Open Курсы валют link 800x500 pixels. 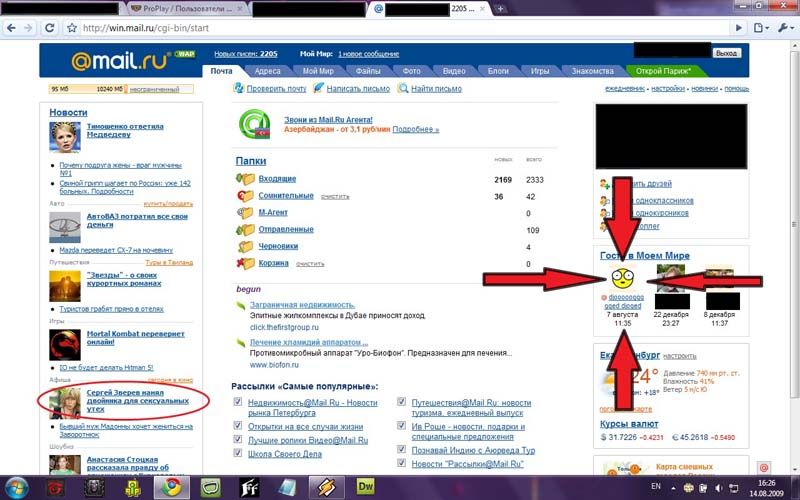click(x=629, y=424)
